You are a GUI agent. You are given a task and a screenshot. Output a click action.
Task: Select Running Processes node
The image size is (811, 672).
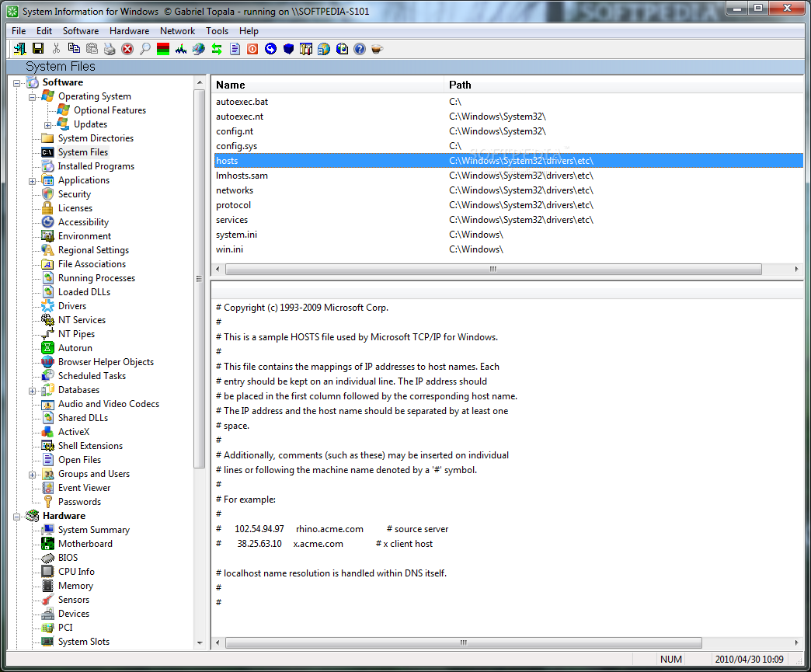(x=96, y=278)
